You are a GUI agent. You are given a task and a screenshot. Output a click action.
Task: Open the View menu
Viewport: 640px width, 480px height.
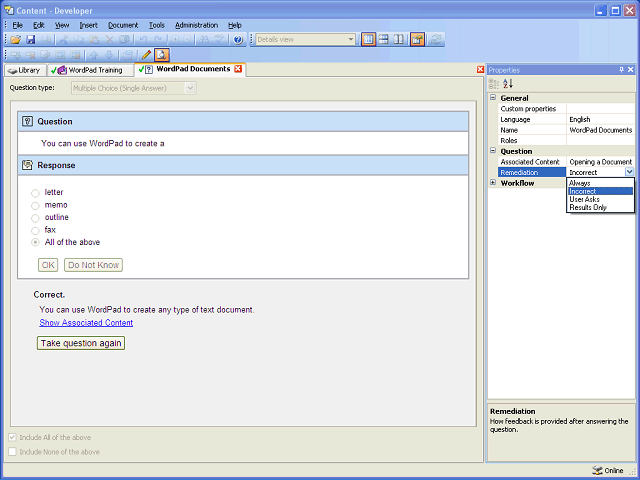(62, 25)
